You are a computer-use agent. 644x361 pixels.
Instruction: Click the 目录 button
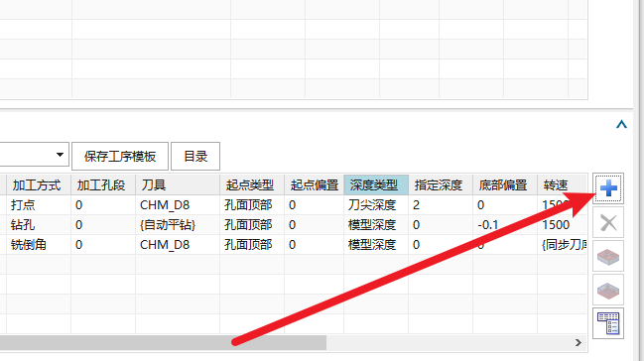point(195,156)
